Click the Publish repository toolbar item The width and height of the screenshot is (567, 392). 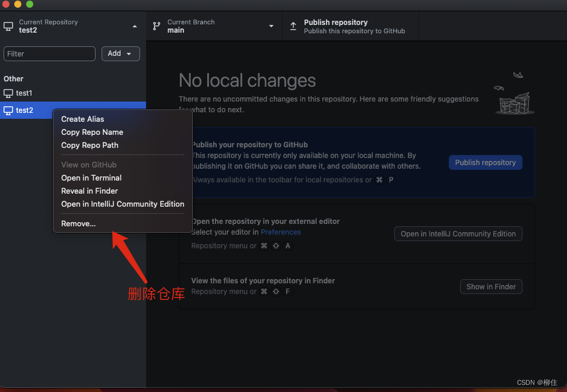point(350,26)
